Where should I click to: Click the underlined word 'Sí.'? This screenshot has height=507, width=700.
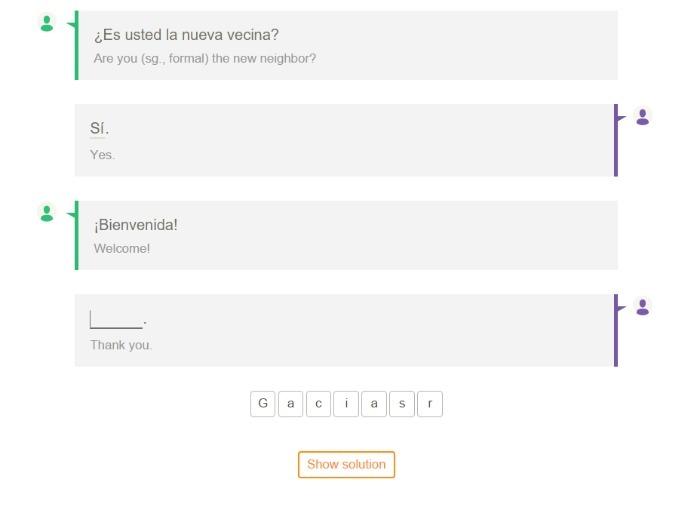(99, 129)
